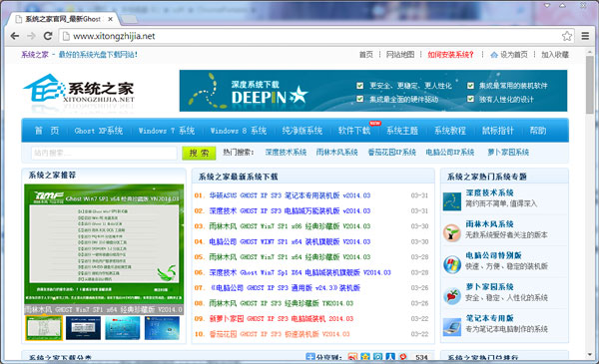
Task: Click the green 搜索 button
Action: pyautogui.click(x=199, y=153)
